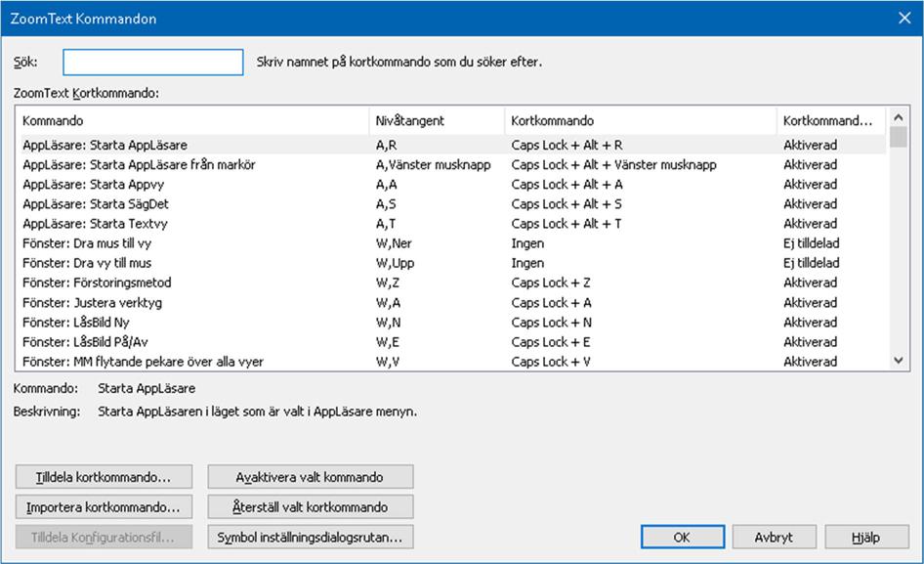Select 'Fönster: Förstoringsmetod' row
Image resolution: width=924 pixels, height=564 pixels.
453,282
